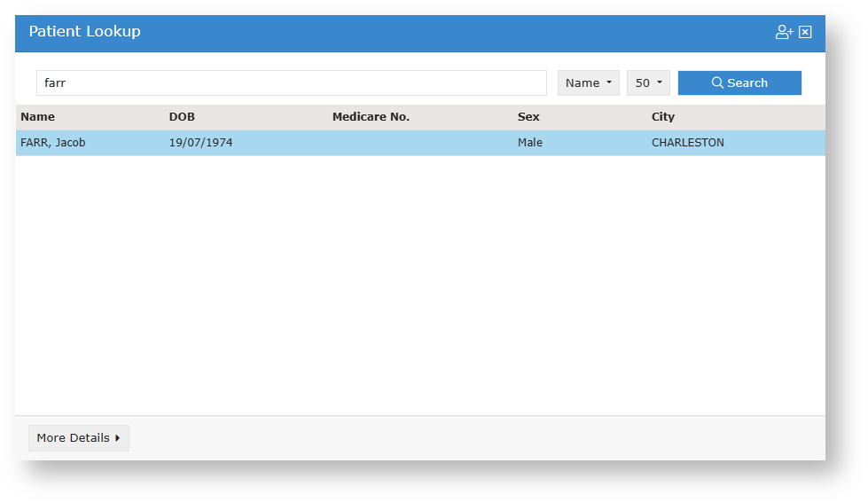868x503 pixels.
Task: Click the Sex column header
Action: tap(528, 117)
